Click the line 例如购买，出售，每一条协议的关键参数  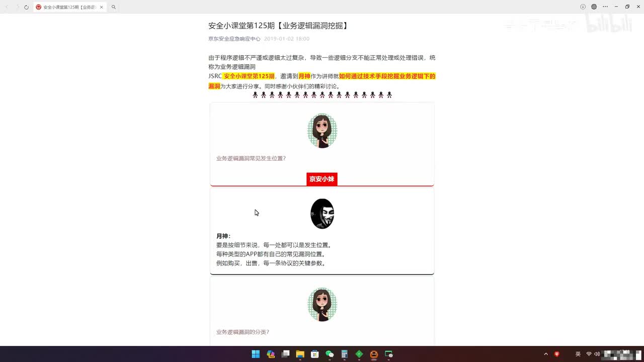[x=271, y=263]
